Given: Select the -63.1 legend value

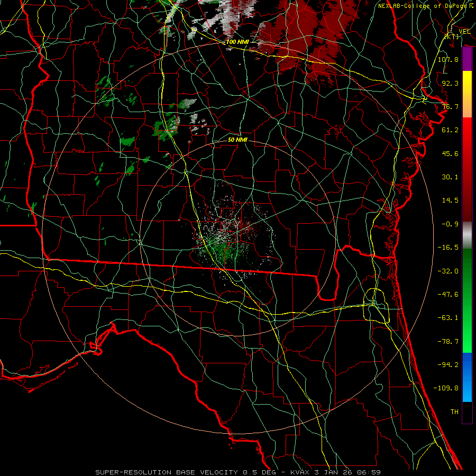Looking at the screenshot, I should pyautogui.click(x=448, y=318).
